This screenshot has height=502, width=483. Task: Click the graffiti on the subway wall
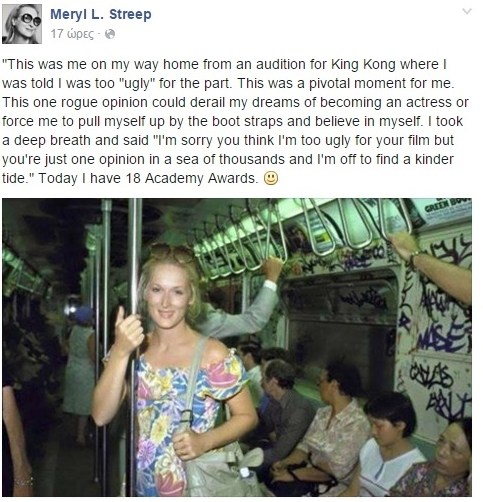(438, 333)
